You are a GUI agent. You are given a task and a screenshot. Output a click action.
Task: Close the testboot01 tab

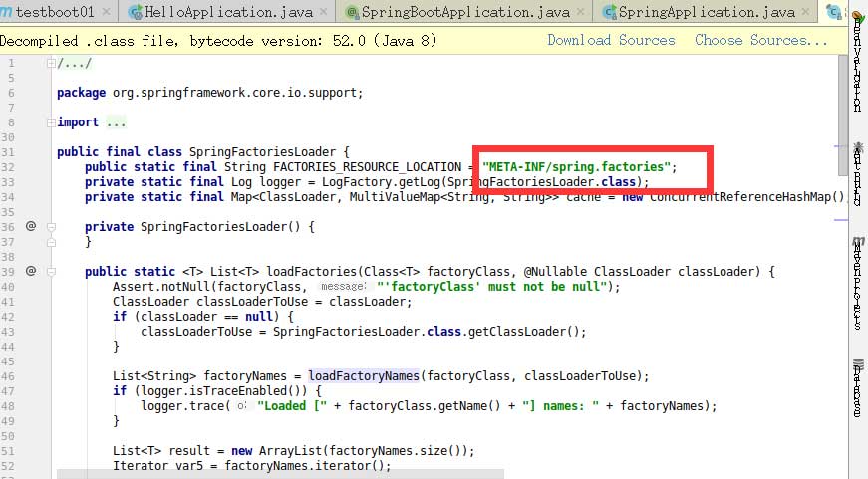click(107, 12)
